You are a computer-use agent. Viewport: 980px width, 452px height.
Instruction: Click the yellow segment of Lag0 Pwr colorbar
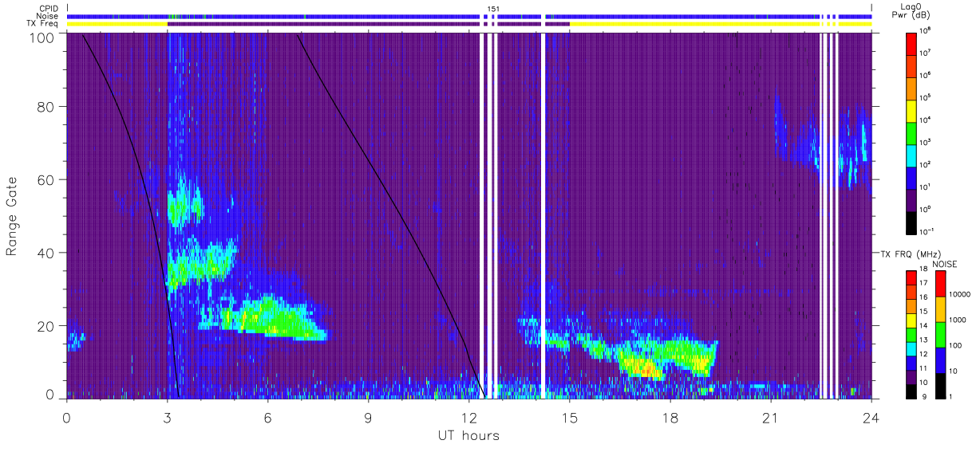911,110
